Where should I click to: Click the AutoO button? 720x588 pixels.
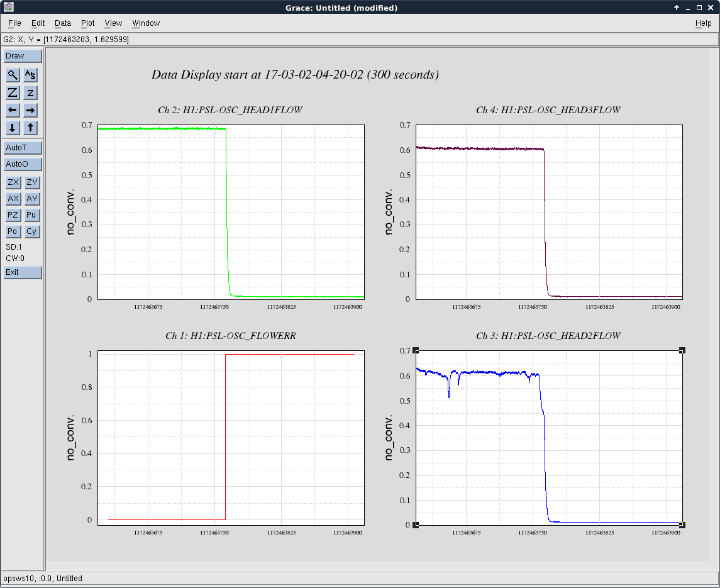click(x=23, y=164)
